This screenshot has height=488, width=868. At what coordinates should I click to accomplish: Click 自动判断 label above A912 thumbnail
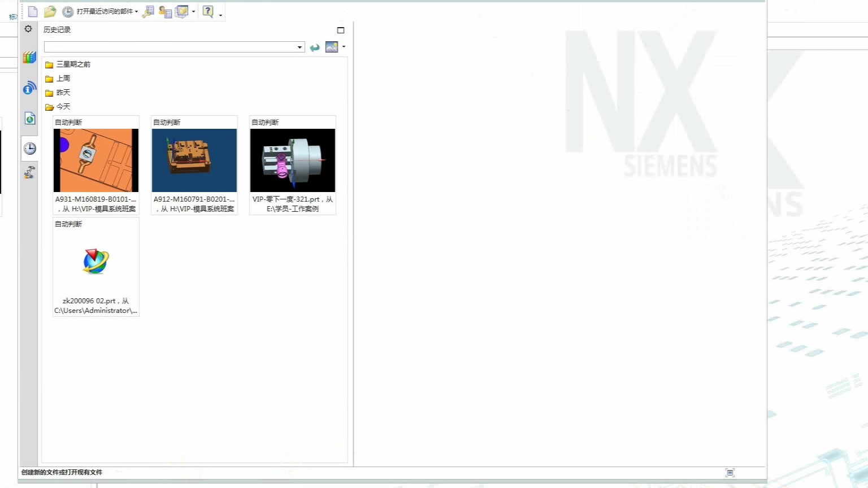(167, 122)
